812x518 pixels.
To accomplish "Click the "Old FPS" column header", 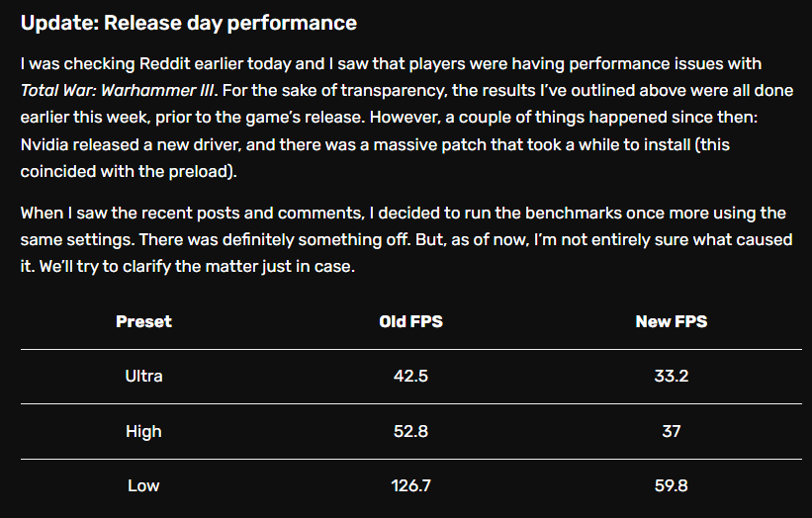I will point(410,321).
